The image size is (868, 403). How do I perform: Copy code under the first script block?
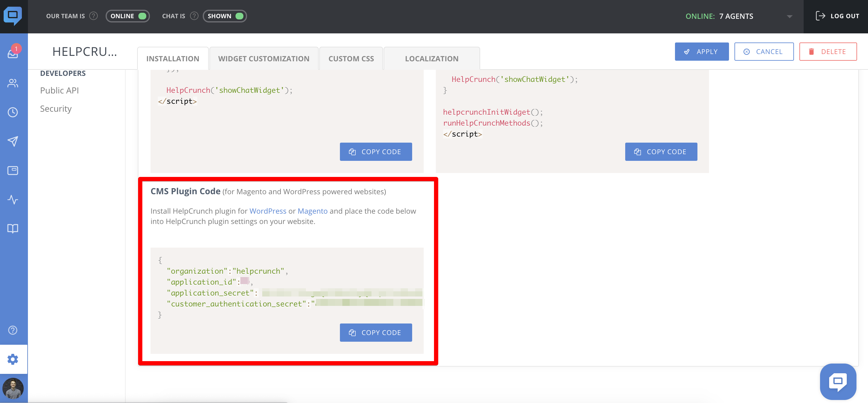click(x=376, y=152)
